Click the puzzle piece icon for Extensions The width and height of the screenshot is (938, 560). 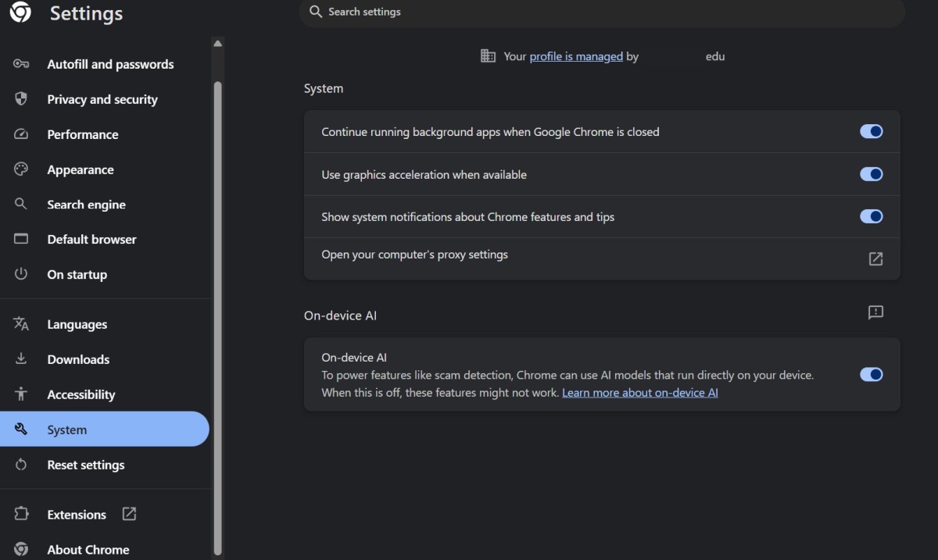click(x=21, y=514)
